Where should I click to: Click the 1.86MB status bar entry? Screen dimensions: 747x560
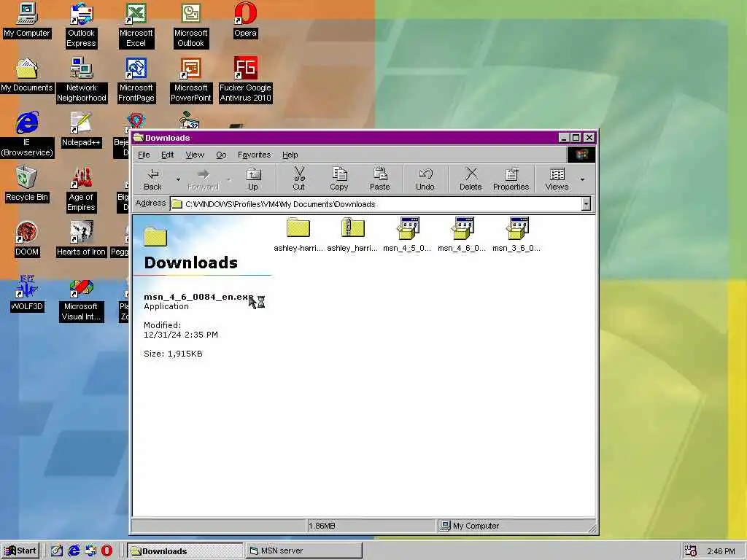(x=370, y=526)
